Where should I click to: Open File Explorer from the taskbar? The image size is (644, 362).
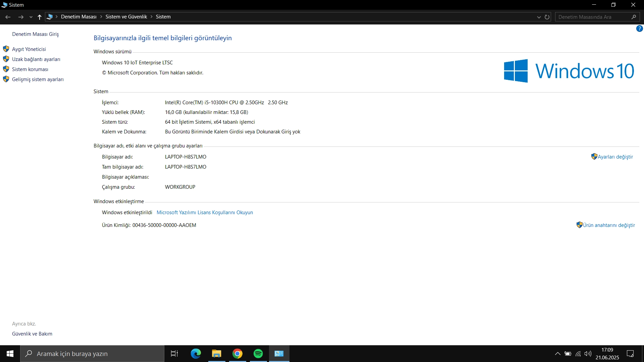(x=216, y=354)
